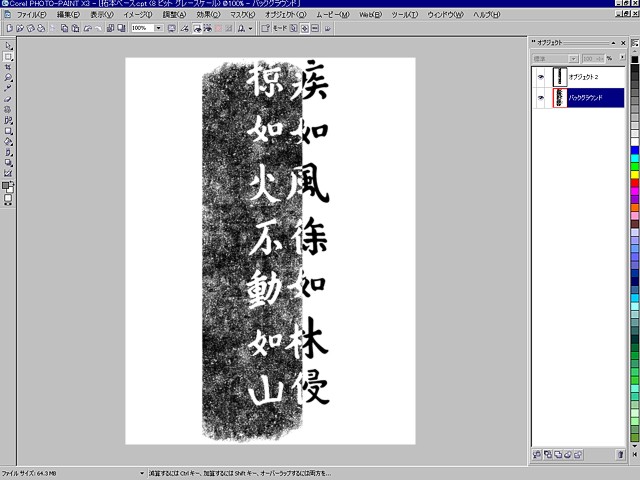Pick the yellow swatch in color palette

(x=635, y=175)
